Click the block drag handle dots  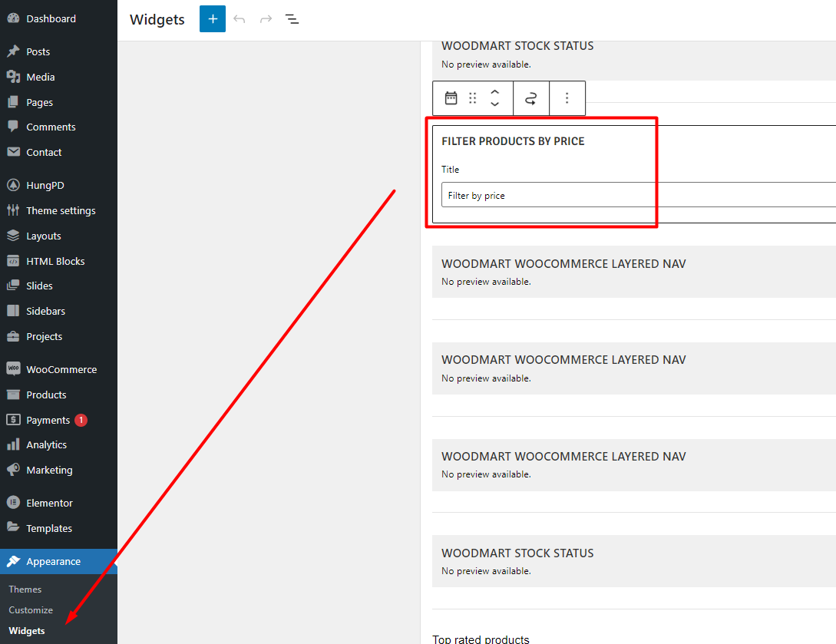tap(472, 98)
